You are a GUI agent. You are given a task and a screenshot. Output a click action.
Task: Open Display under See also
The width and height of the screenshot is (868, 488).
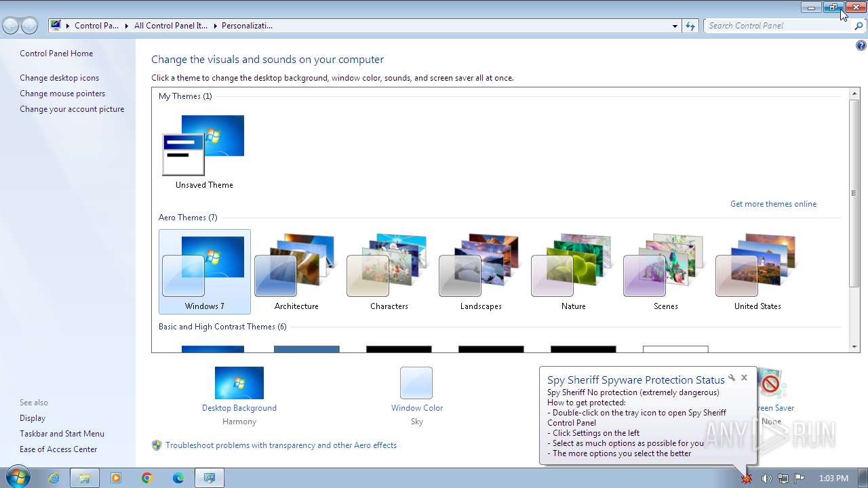[33, 418]
